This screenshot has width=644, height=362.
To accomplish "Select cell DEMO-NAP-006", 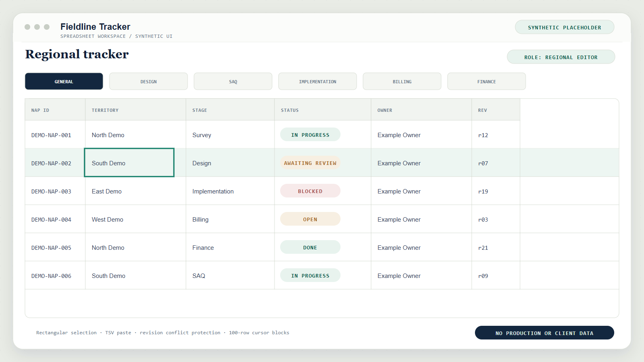I will 55,276.
